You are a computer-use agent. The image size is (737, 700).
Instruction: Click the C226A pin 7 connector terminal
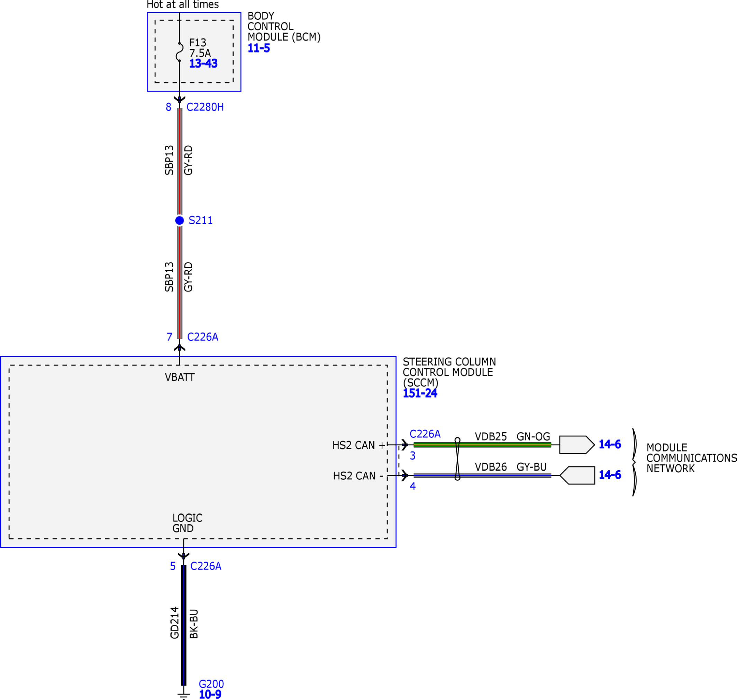180,348
